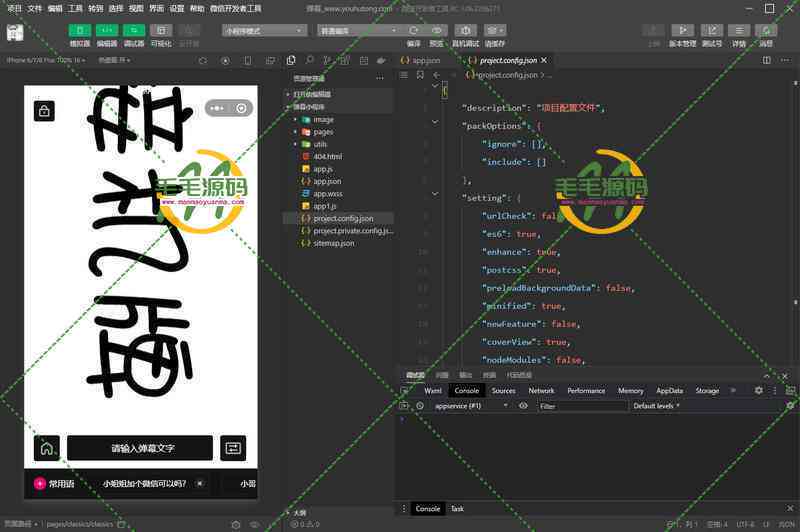Click the console Filter input field
Image resolution: width=800 pixels, height=532 pixels.
click(582, 406)
